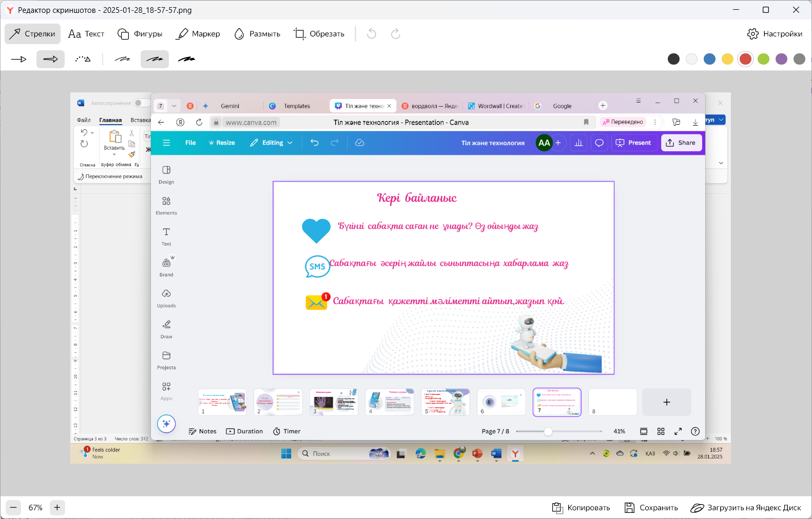Click the Canva zoom slider handle

click(x=548, y=431)
